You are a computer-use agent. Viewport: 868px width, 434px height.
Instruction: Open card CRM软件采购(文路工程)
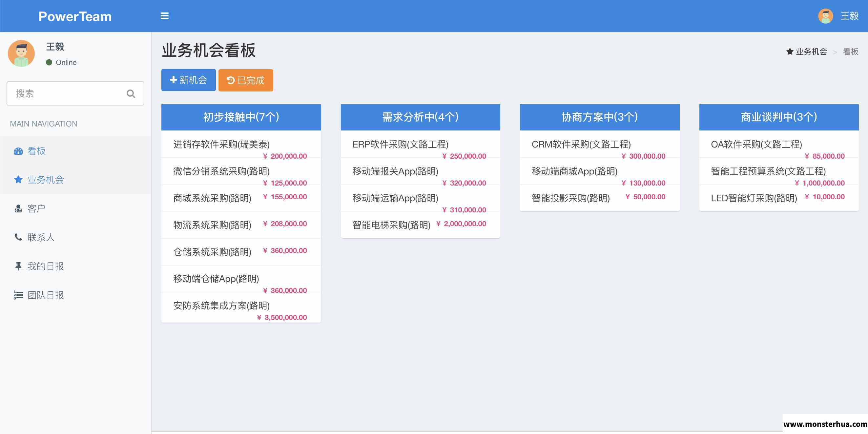pyautogui.click(x=599, y=144)
